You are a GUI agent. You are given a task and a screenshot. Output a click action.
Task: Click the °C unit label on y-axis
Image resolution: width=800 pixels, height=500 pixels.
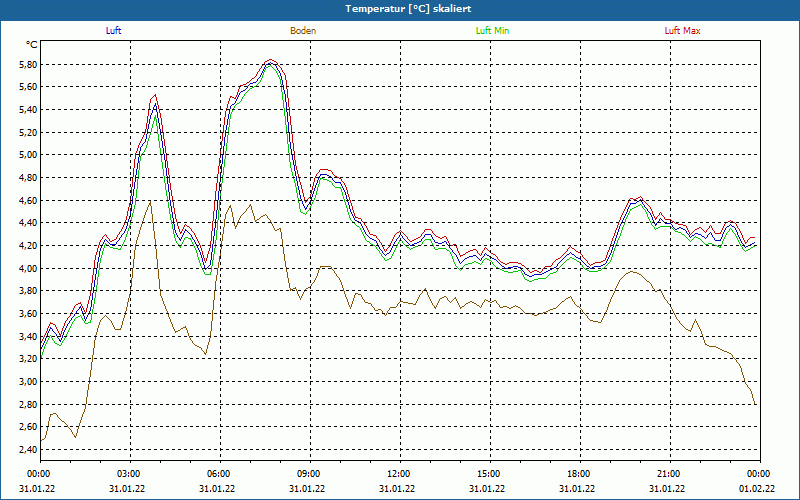(x=32, y=45)
